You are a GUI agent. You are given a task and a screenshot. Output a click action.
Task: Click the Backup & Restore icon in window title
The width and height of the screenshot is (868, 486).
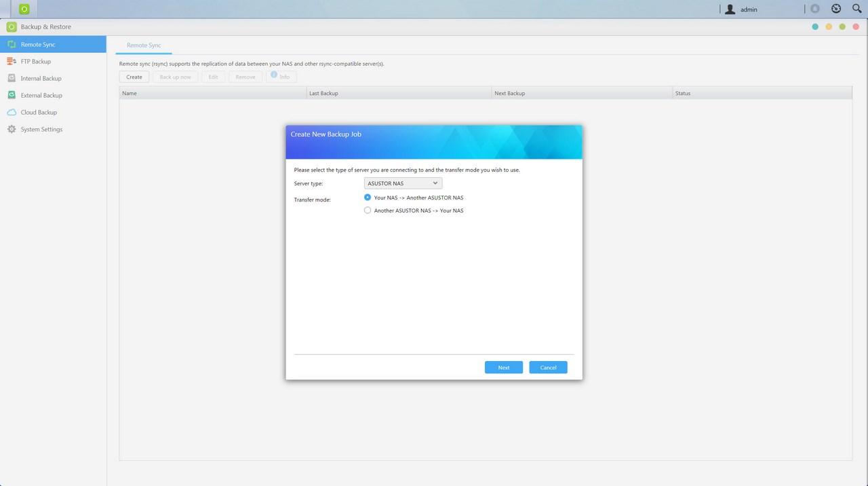tap(12, 27)
